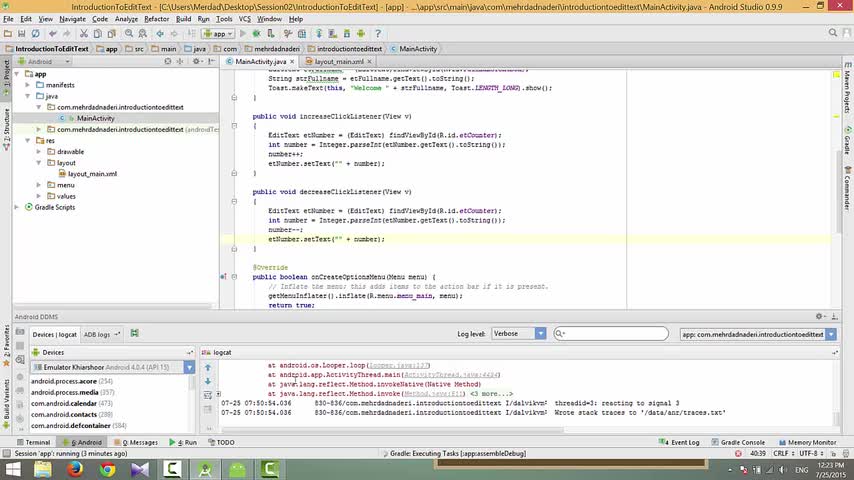Click the green Run app icon
The width and height of the screenshot is (854, 480).
pos(243,34)
